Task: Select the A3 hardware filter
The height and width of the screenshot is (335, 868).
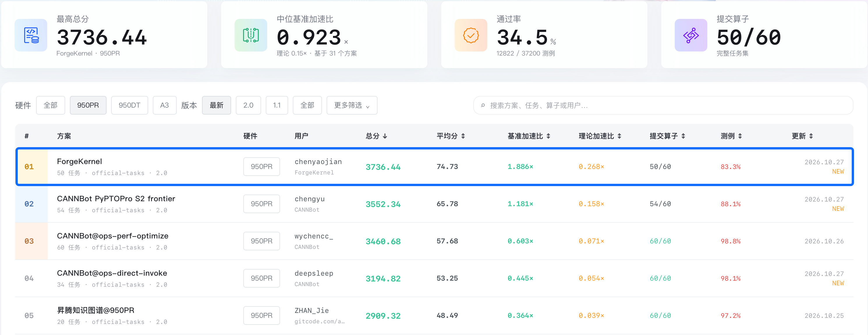Action: tap(164, 105)
